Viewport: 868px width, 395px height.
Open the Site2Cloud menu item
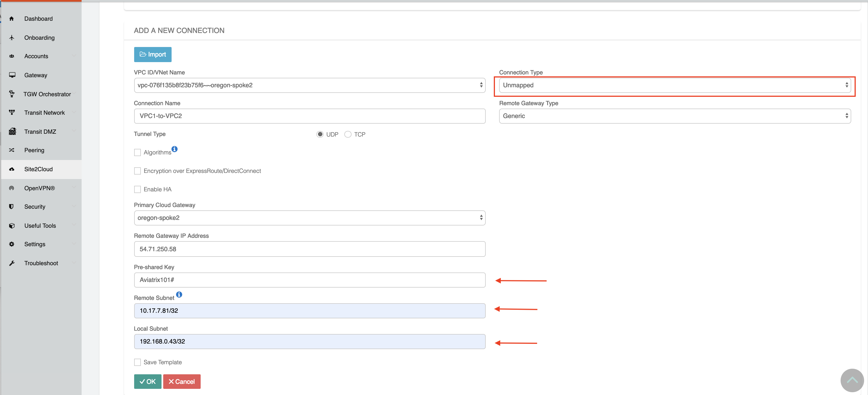point(38,169)
